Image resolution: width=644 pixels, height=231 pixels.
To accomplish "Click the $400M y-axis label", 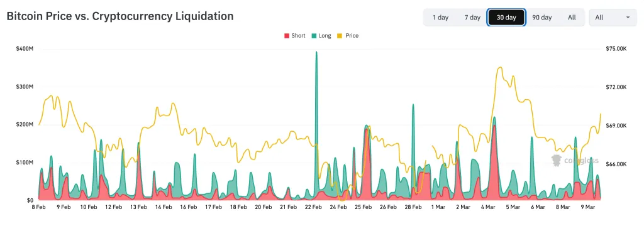I will [x=25, y=49].
